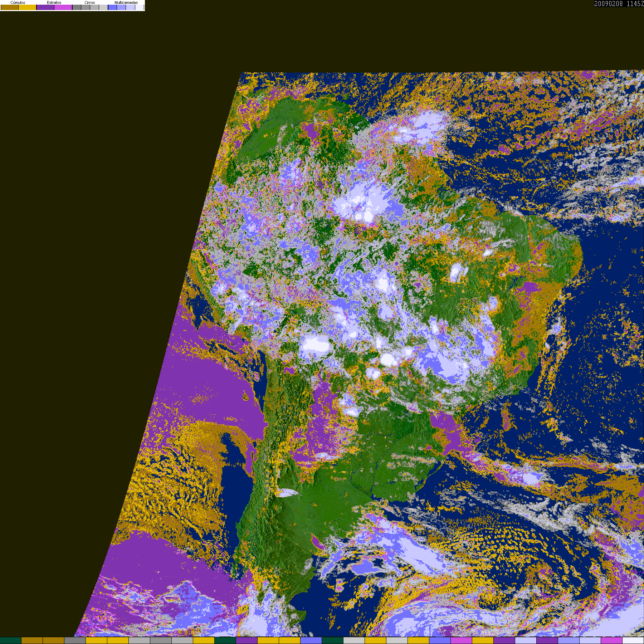Click the 'Estratos' legend label
Image resolution: width=644 pixels, height=644 pixels.
(x=54, y=3)
